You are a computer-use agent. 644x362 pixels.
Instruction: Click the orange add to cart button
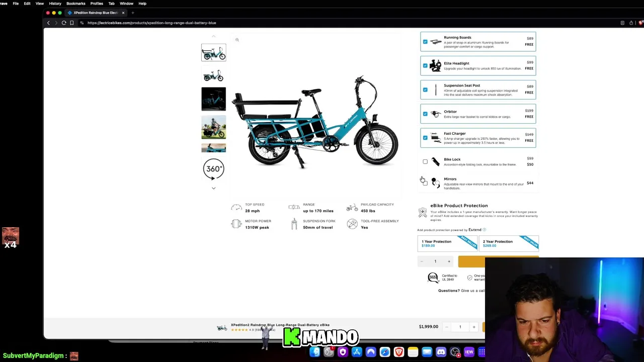coord(498,261)
